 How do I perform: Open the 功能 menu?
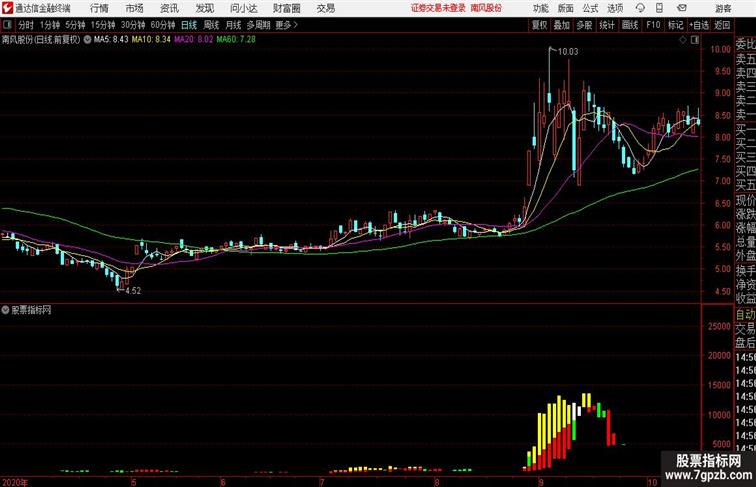point(540,8)
